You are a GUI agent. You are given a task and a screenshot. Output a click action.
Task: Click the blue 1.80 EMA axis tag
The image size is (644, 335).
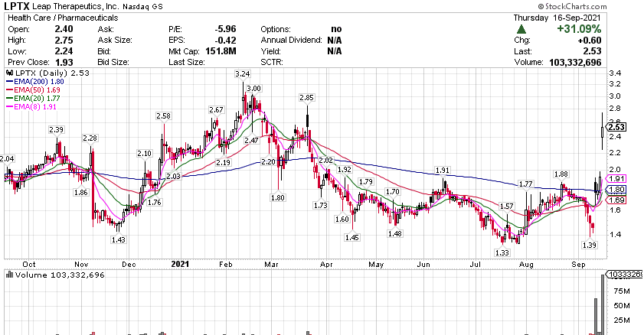616,190
